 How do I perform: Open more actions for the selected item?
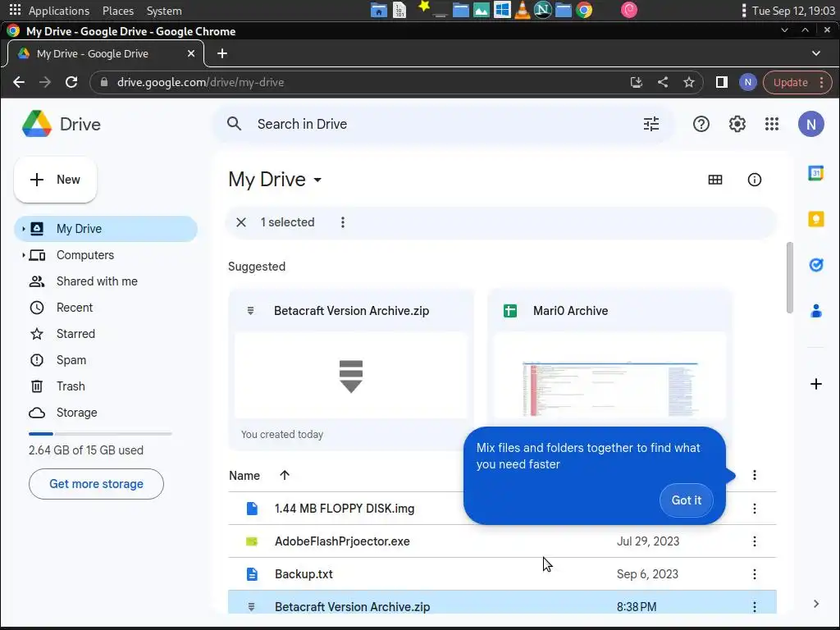tap(343, 222)
